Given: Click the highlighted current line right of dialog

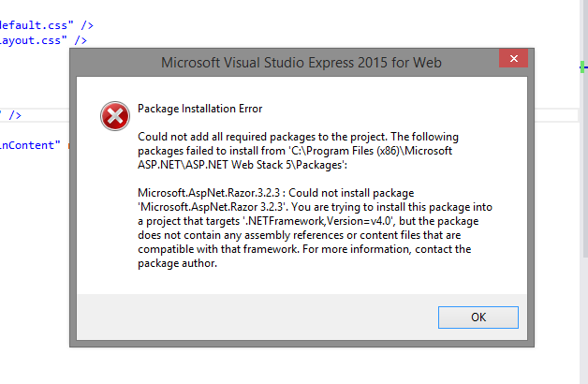Looking at the screenshot, I should point(556,115).
